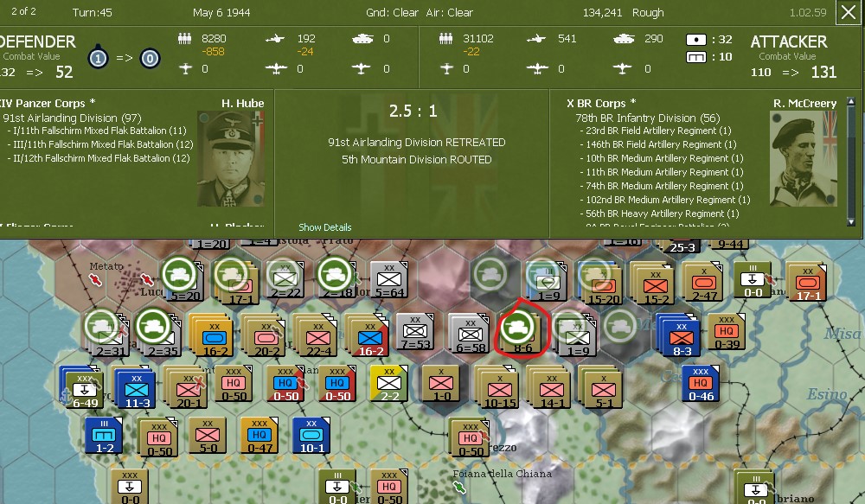Open Show Details link
Screen dimensions: 865x504
[325, 227]
